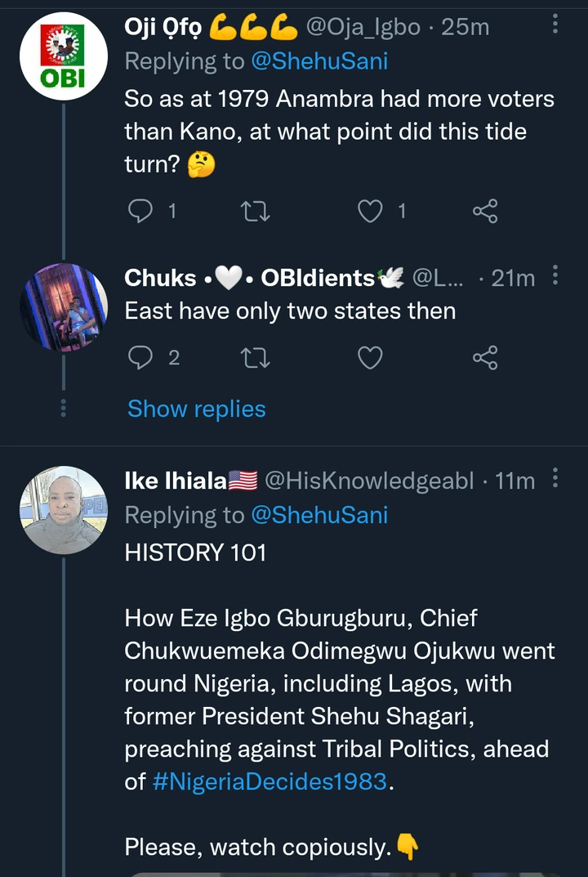View Ike Ihiala's profile picture

[x=64, y=510]
